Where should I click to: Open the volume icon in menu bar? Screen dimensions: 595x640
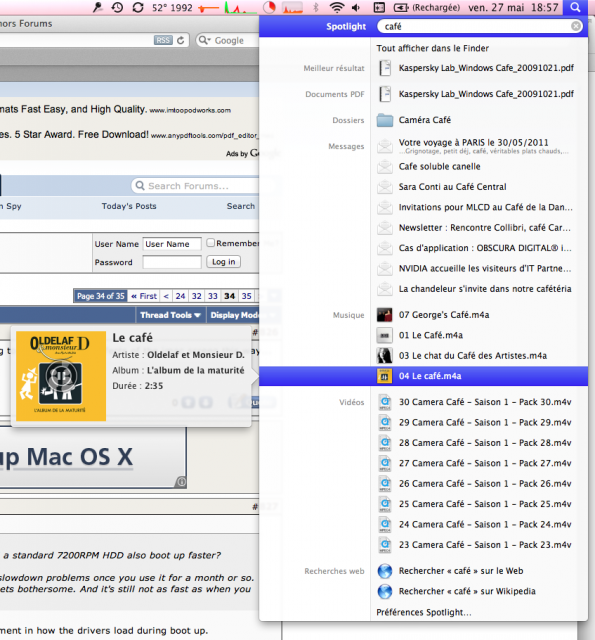356,7
